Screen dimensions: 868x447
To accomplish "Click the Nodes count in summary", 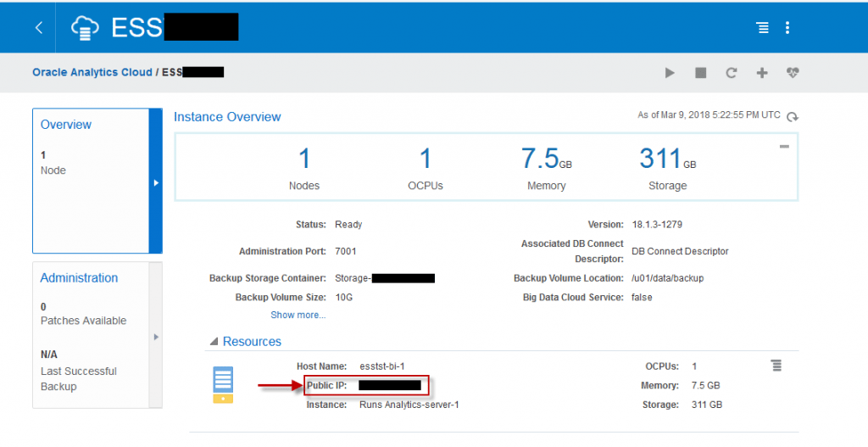I will tap(304, 159).
